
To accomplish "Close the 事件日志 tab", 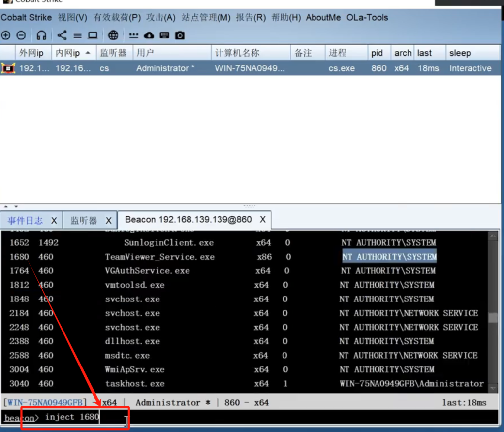I will (x=54, y=221).
